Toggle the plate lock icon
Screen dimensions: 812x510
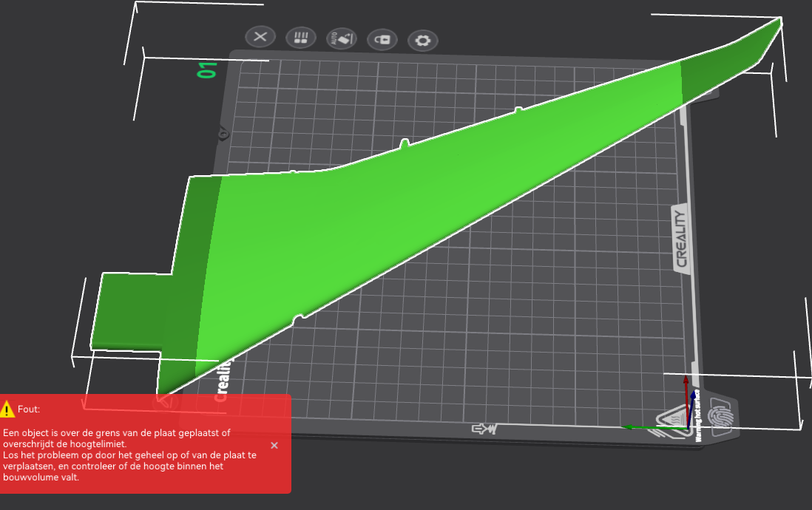[382, 39]
